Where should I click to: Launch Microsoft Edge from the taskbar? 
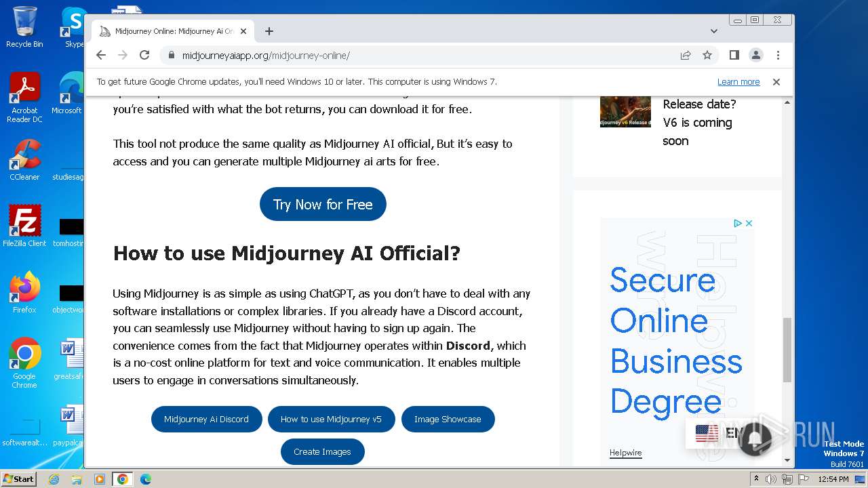tap(146, 479)
